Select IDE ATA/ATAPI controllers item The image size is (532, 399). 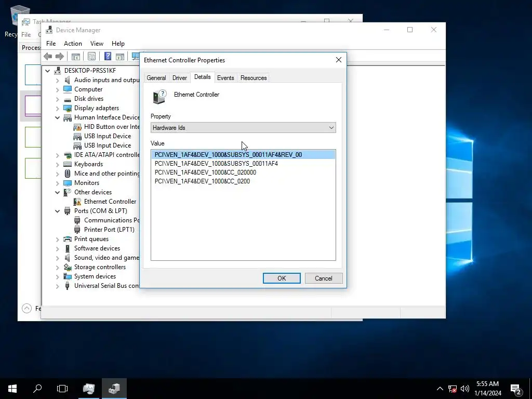tap(107, 155)
